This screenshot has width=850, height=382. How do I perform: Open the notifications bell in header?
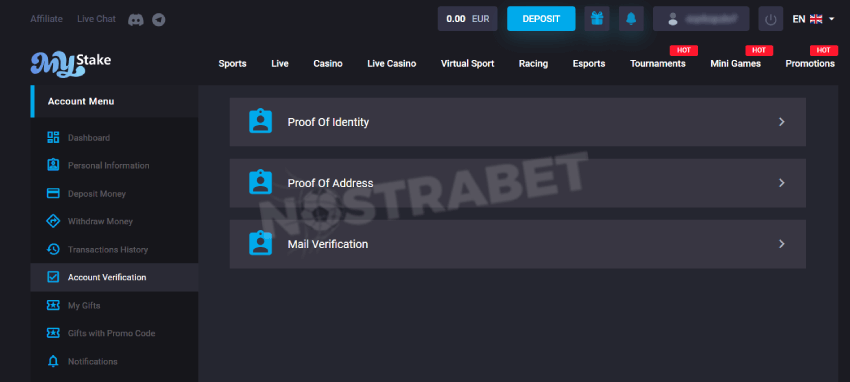coord(631,18)
